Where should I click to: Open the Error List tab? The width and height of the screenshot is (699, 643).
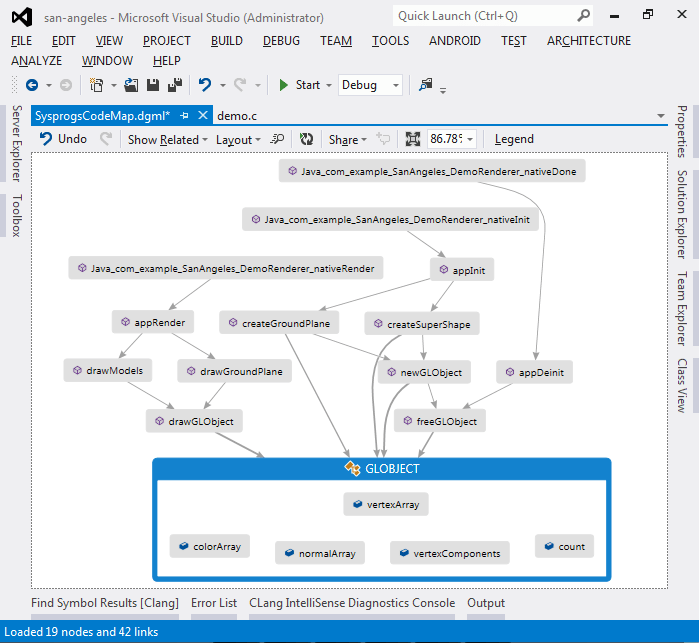214,603
